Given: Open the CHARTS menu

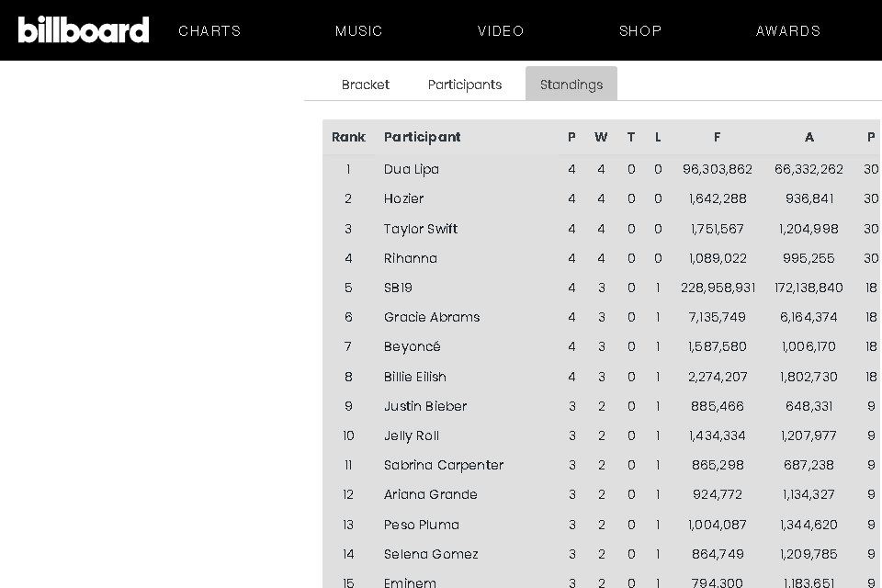Looking at the screenshot, I should (x=209, y=31).
